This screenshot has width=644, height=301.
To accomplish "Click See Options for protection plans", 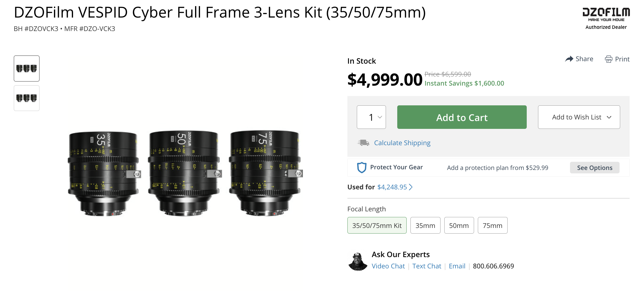I will (594, 168).
